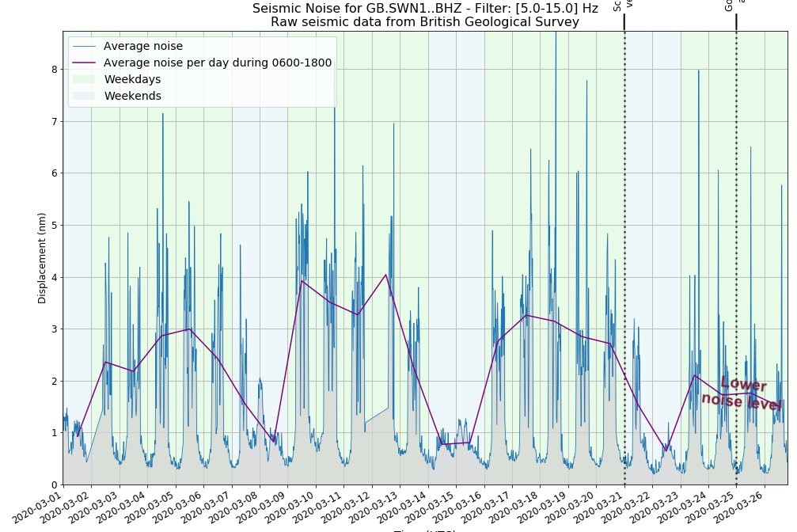Click the y-axis tick label '7'
Screen dimensions: 797x532
pos(55,122)
